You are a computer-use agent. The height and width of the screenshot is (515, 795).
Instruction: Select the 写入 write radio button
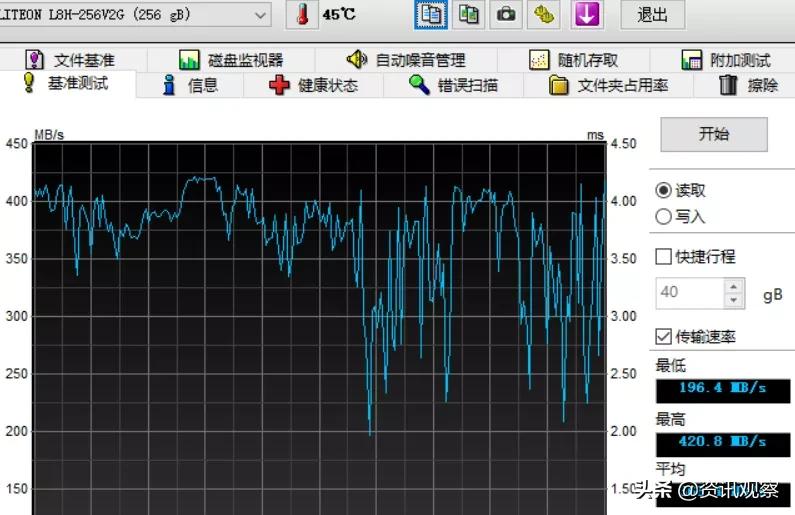pyautogui.click(x=664, y=216)
